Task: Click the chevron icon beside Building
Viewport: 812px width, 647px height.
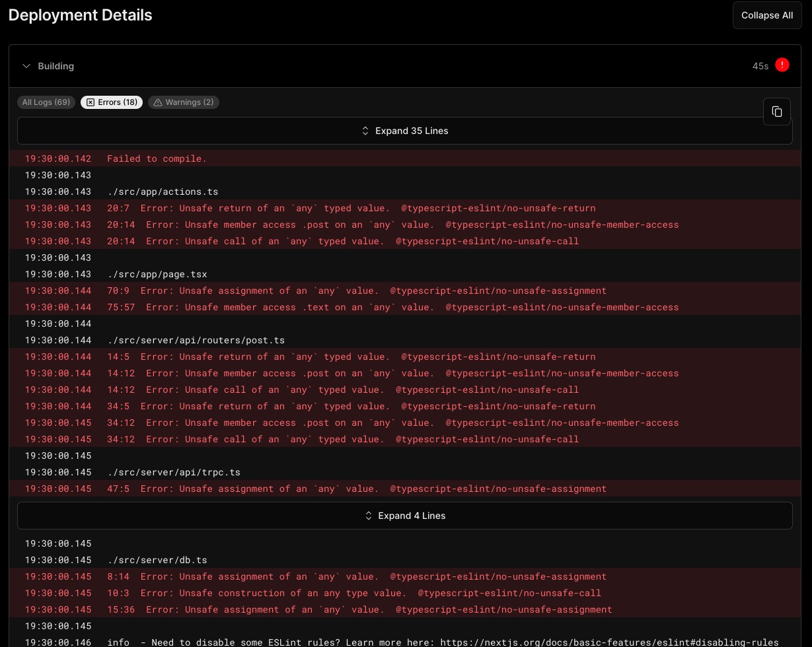Action: pyautogui.click(x=26, y=66)
